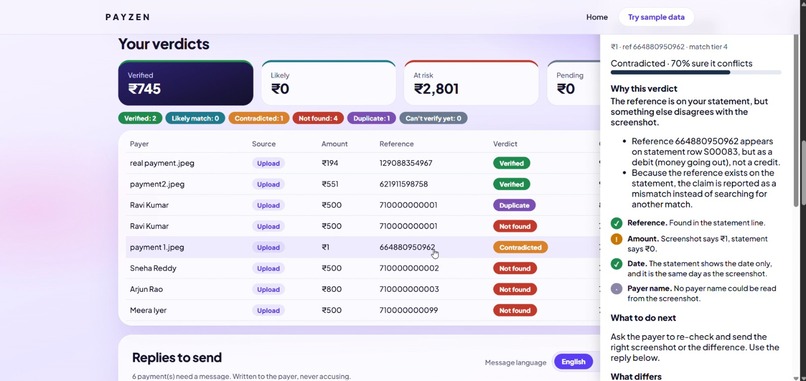Click reference 710000000099

(409, 311)
